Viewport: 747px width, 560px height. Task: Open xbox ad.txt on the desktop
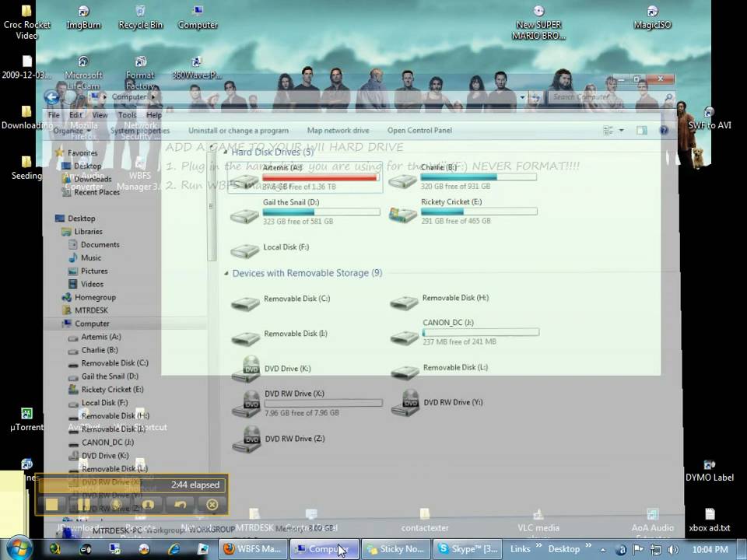coord(710,520)
